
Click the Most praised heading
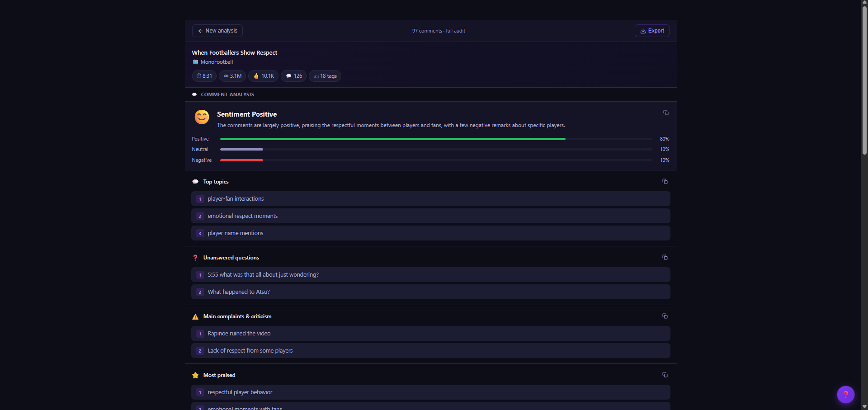point(219,375)
